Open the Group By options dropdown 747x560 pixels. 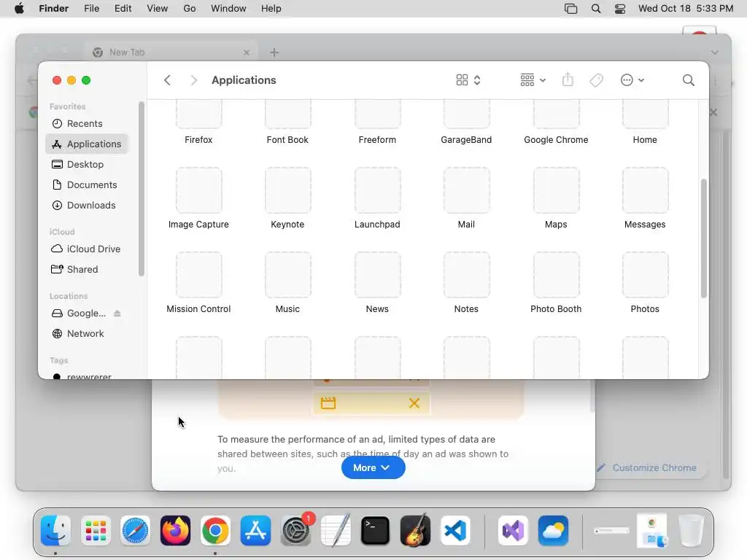tap(533, 80)
